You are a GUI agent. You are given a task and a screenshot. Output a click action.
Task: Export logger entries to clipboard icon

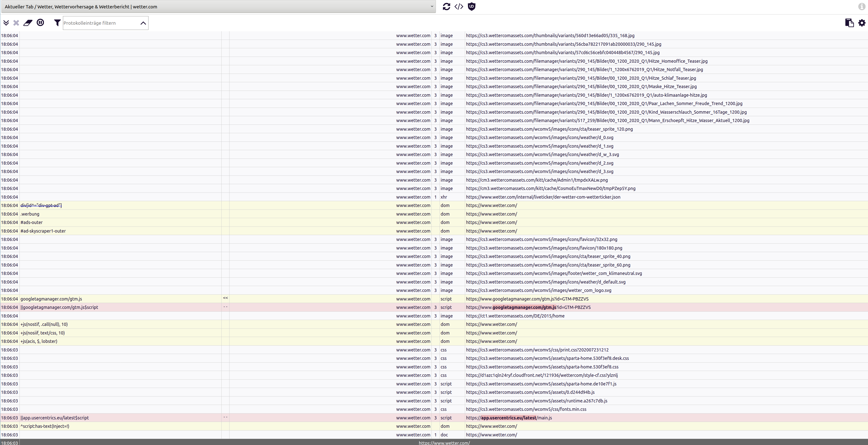click(x=849, y=23)
